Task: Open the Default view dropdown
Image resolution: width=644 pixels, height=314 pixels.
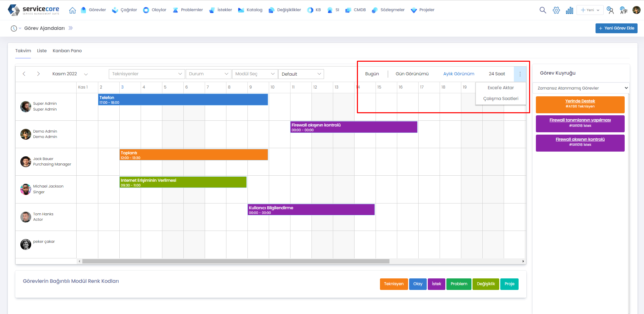Action: click(301, 74)
